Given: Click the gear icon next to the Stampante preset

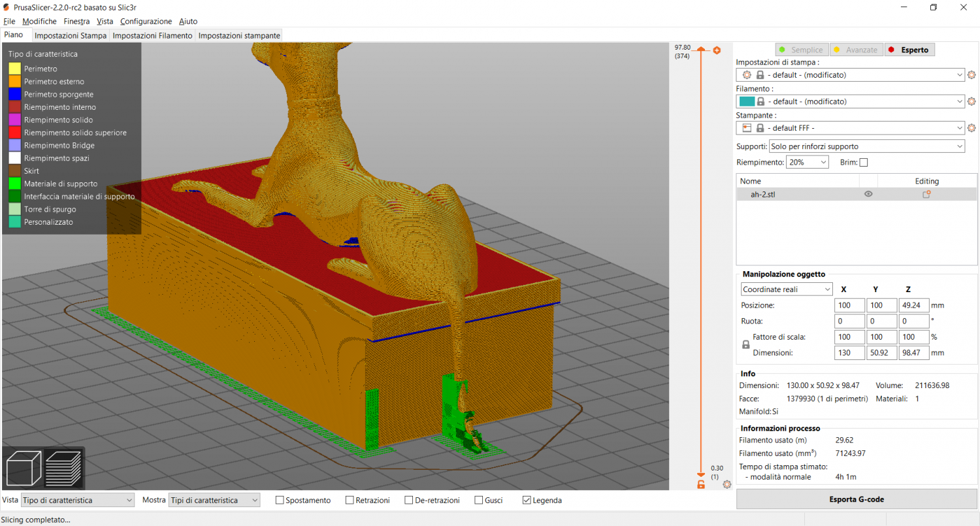Looking at the screenshot, I should [x=972, y=128].
